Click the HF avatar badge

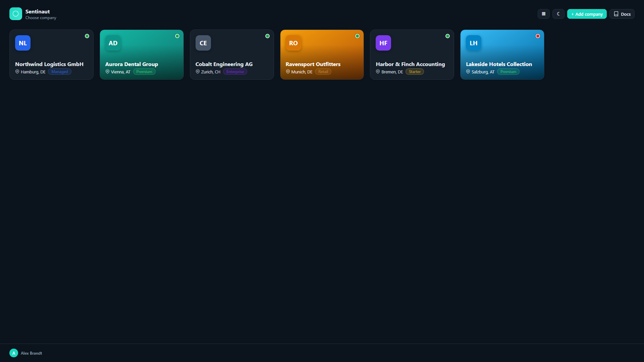pos(383,43)
